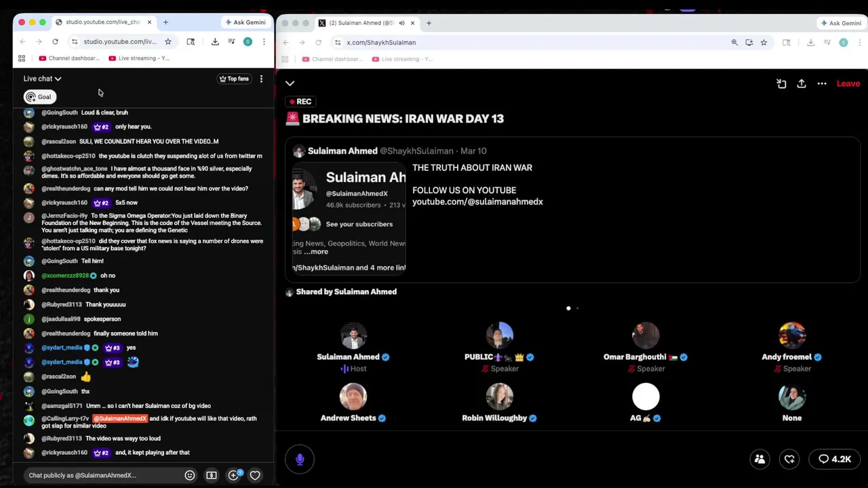This screenshot has height=488, width=868.
Task: Click the None participant avatar
Action: (792, 396)
